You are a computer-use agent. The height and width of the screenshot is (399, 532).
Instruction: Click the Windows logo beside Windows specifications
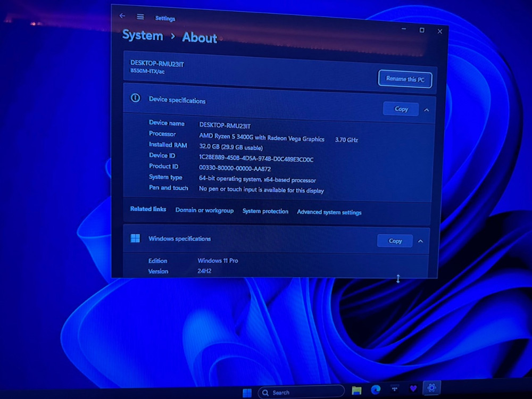point(136,238)
